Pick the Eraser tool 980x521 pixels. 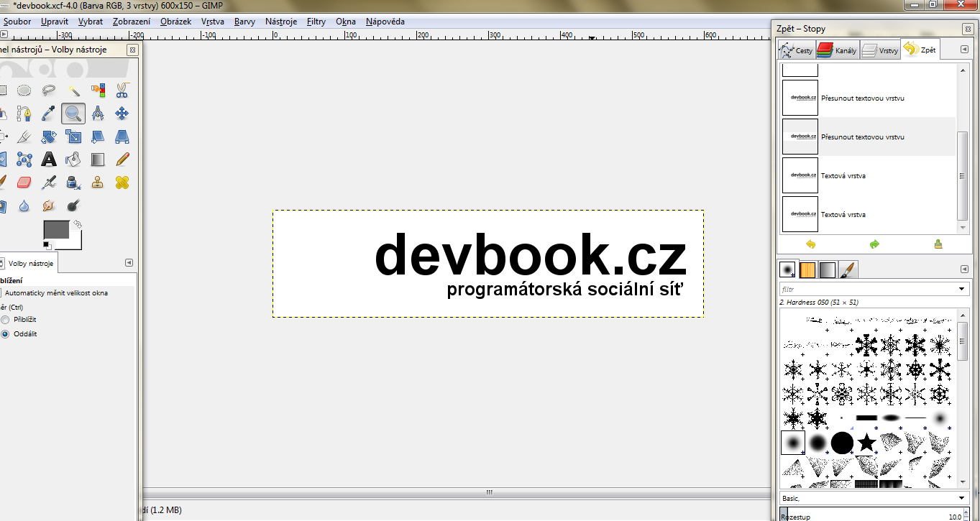24,182
